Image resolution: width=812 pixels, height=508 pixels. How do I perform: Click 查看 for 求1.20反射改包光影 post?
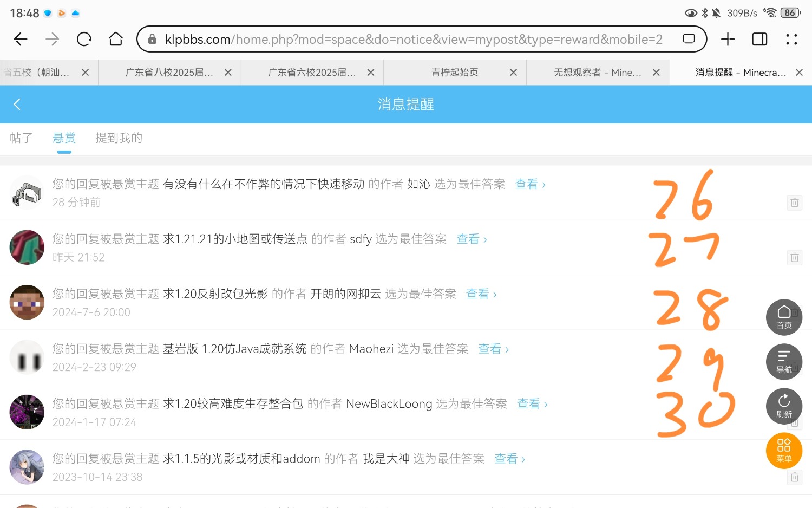click(x=481, y=294)
